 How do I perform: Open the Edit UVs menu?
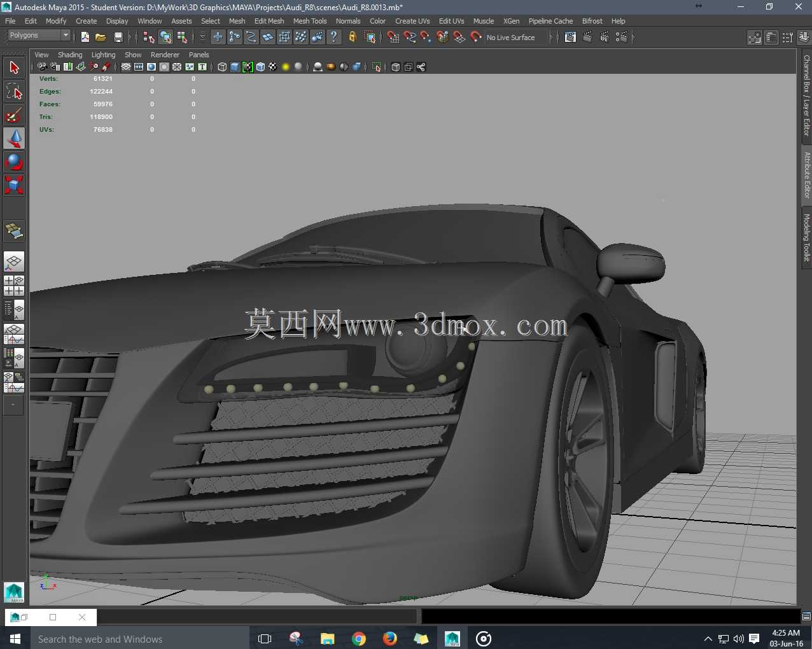pyautogui.click(x=451, y=21)
